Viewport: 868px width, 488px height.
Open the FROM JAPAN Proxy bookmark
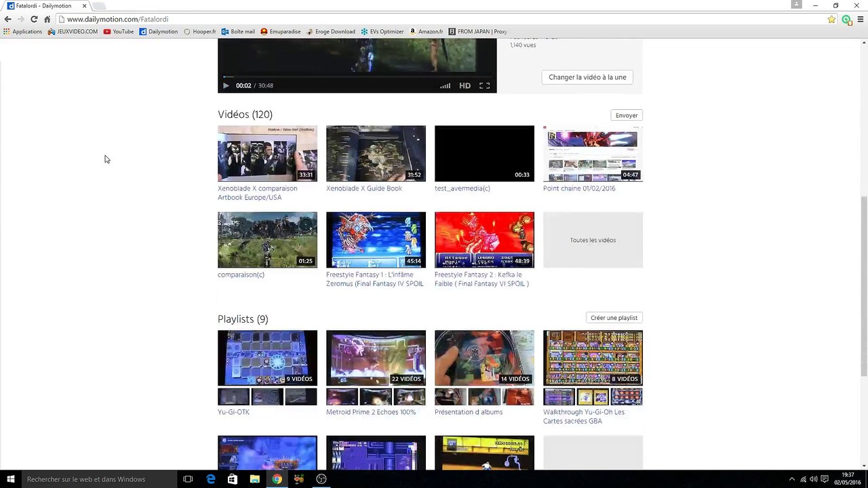(x=477, y=31)
